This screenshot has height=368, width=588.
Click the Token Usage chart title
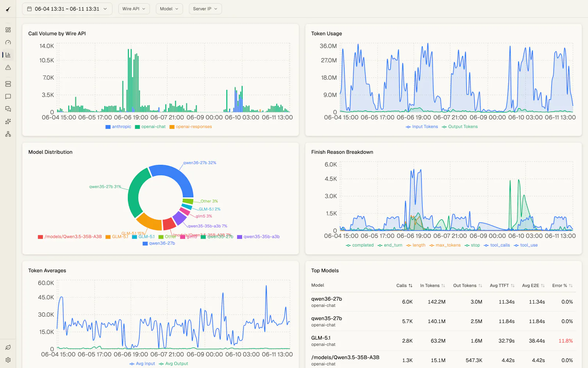tap(326, 33)
